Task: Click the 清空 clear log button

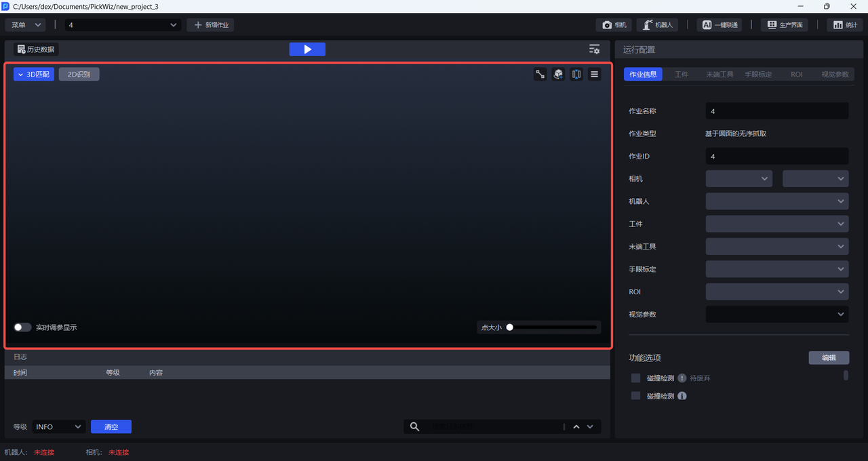Action: (x=111, y=426)
